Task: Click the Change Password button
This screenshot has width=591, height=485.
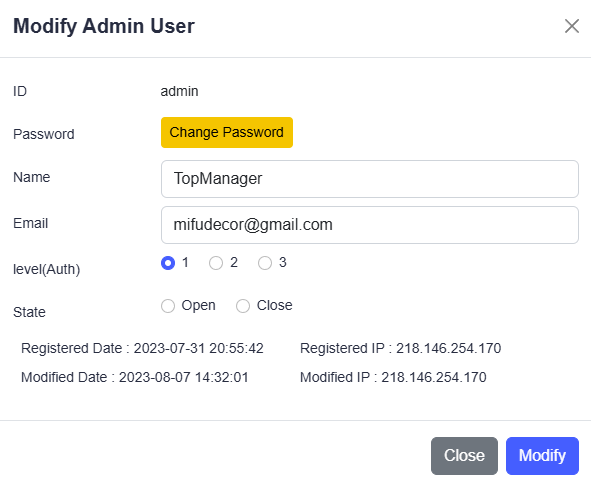Action: tap(227, 132)
